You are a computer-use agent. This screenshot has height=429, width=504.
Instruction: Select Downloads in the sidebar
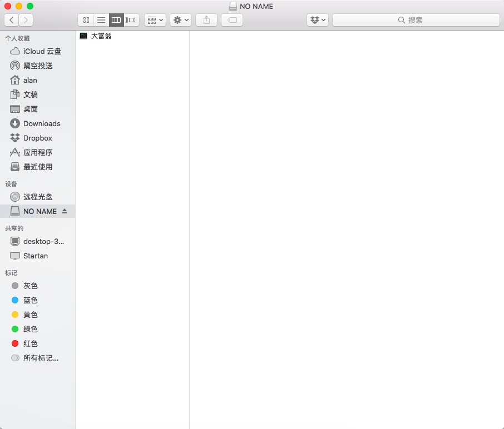click(42, 123)
